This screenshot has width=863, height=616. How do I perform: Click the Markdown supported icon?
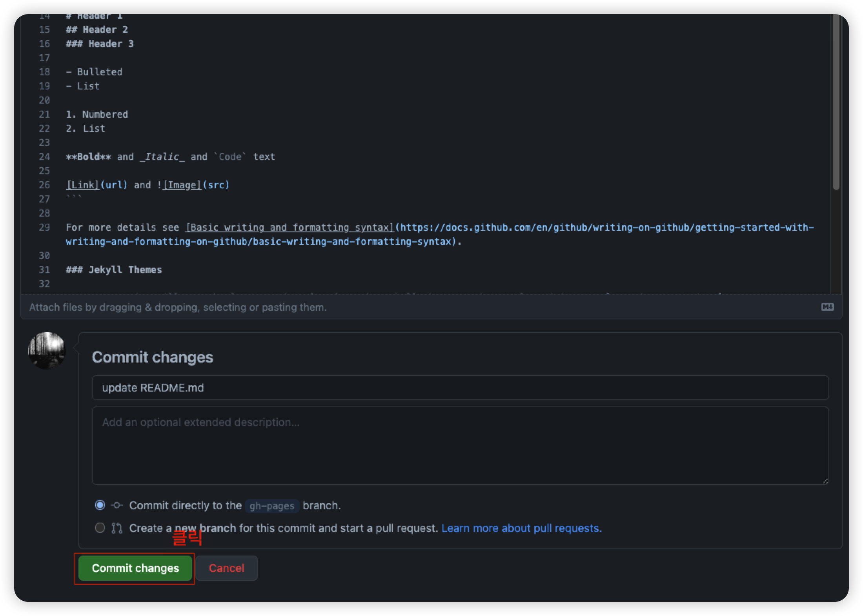[x=828, y=307]
